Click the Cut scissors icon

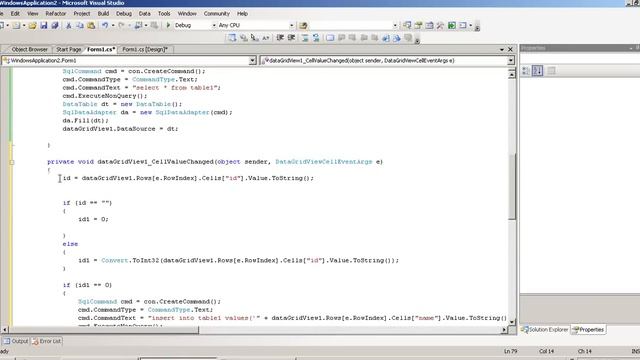[x=69, y=25]
